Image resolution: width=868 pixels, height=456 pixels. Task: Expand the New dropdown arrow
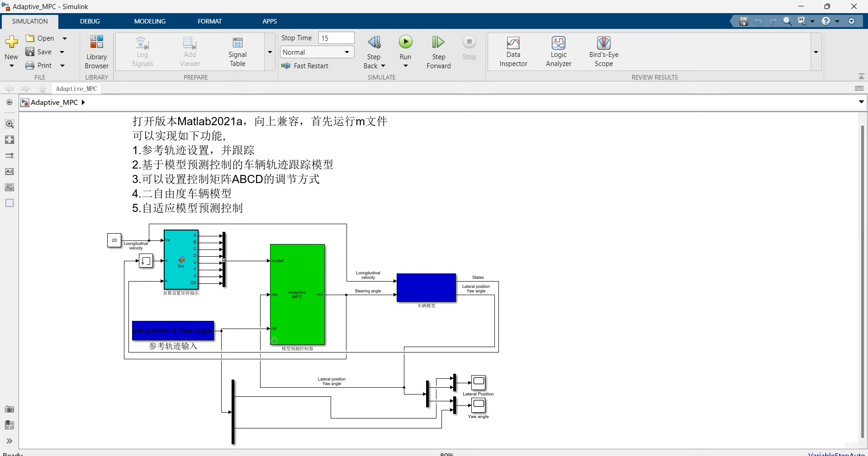[12, 66]
